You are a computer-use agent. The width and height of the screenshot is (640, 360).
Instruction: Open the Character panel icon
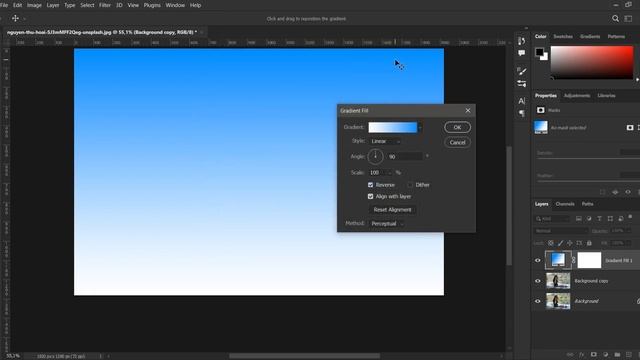click(521, 101)
